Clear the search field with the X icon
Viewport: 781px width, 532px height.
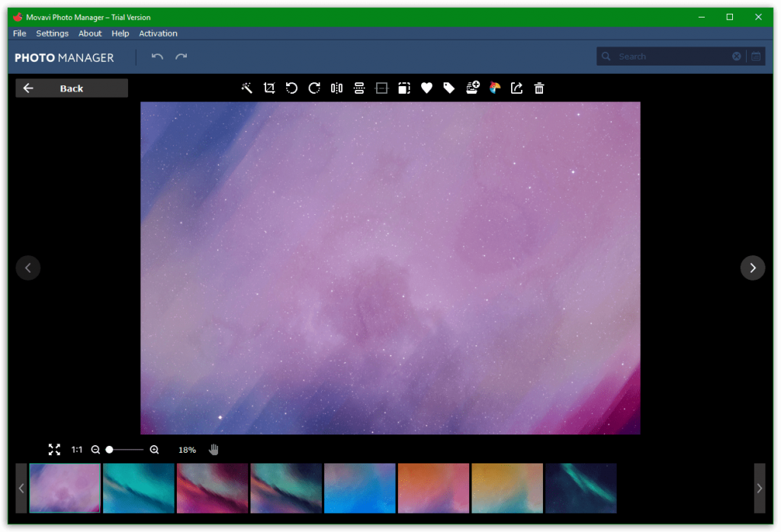point(737,56)
